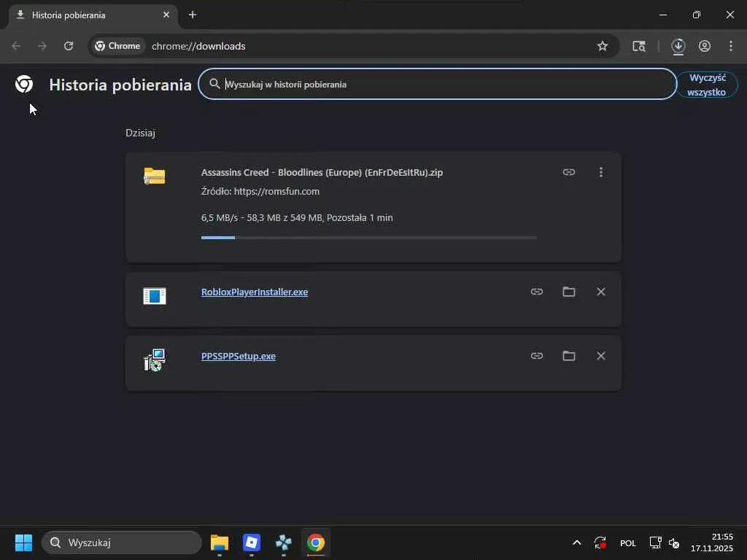Click the Chrome site info chip
Image resolution: width=747 pixels, height=560 pixels.
(x=117, y=46)
